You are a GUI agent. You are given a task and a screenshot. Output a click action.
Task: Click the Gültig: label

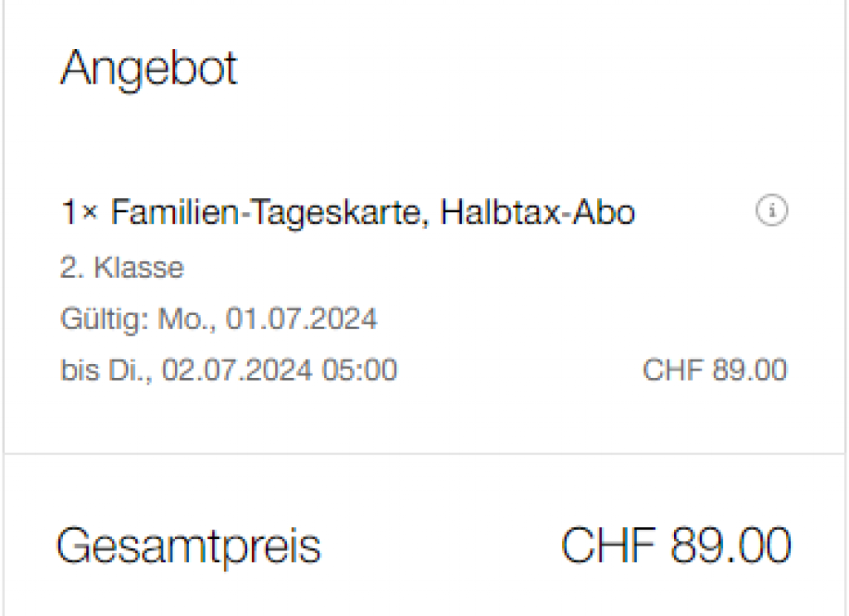click(105, 319)
